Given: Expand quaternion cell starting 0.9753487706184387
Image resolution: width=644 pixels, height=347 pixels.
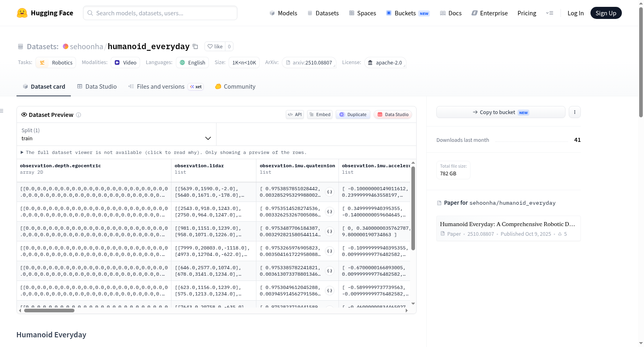Looking at the screenshot, I should [330, 231].
